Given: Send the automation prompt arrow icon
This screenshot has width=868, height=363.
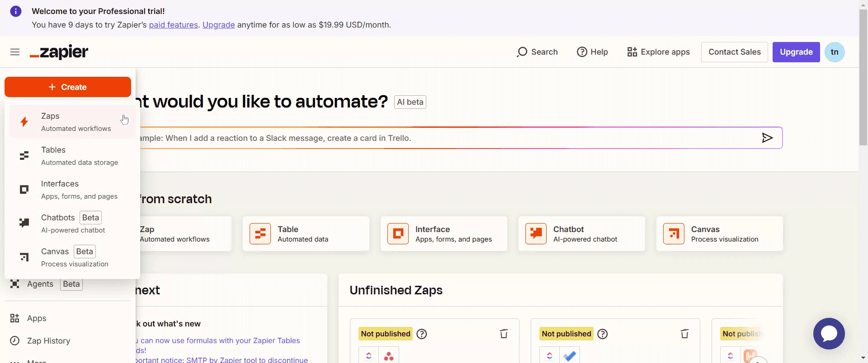Looking at the screenshot, I should pyautogui.click(x=767, y=138).
